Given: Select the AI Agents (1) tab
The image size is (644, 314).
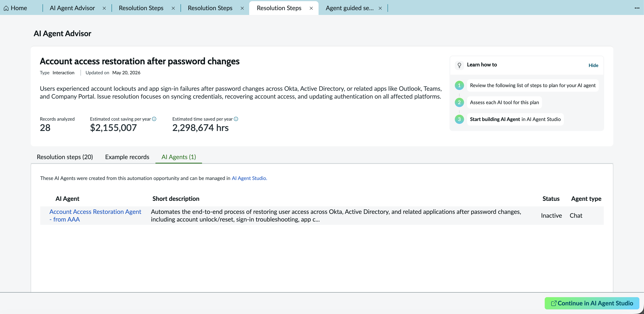Looking at the screenshot, I should click(x=178, y=157).
